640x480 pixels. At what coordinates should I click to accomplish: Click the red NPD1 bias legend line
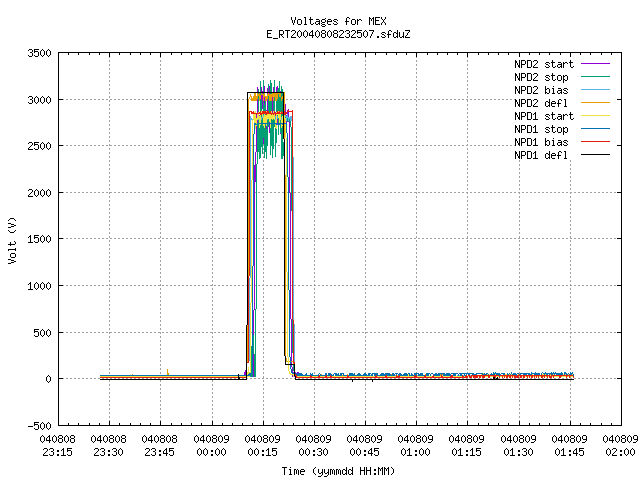tap(595, 142)
